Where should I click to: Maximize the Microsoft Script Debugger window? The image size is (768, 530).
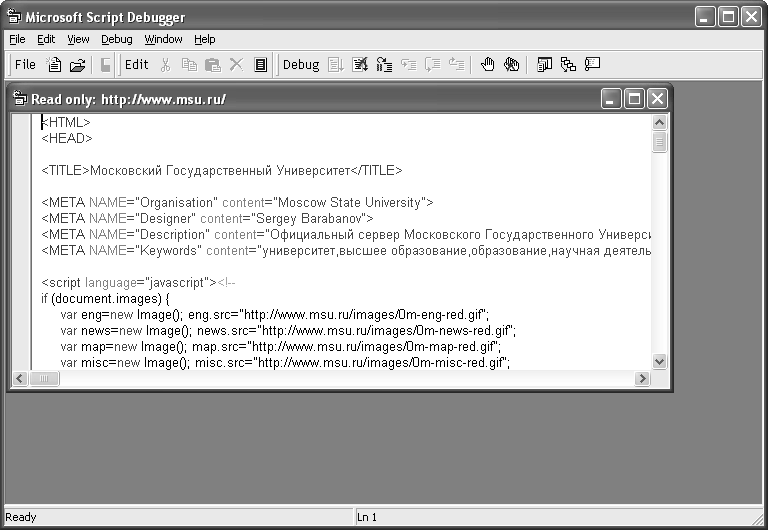coord(728,17)
